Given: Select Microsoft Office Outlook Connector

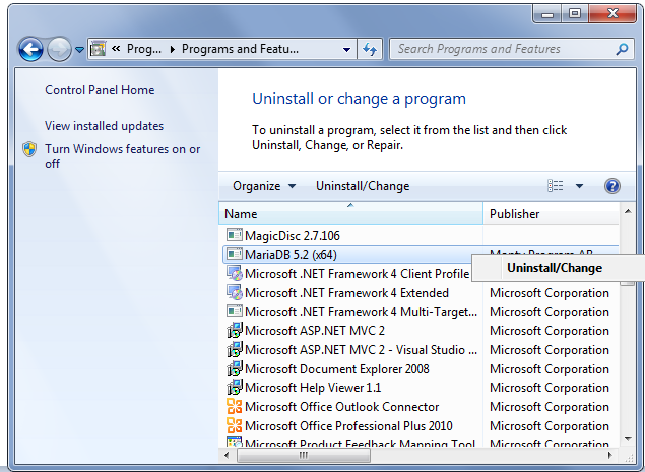Looking at the screenshot, I should click(342, 407).
